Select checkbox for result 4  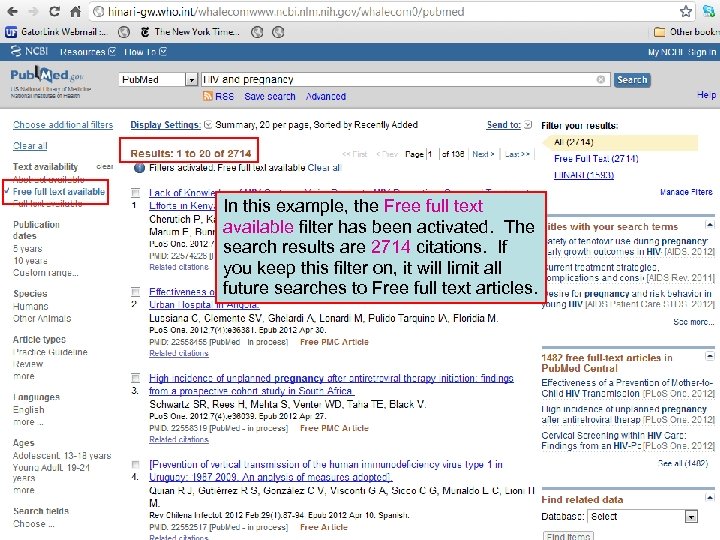point(135,464)
